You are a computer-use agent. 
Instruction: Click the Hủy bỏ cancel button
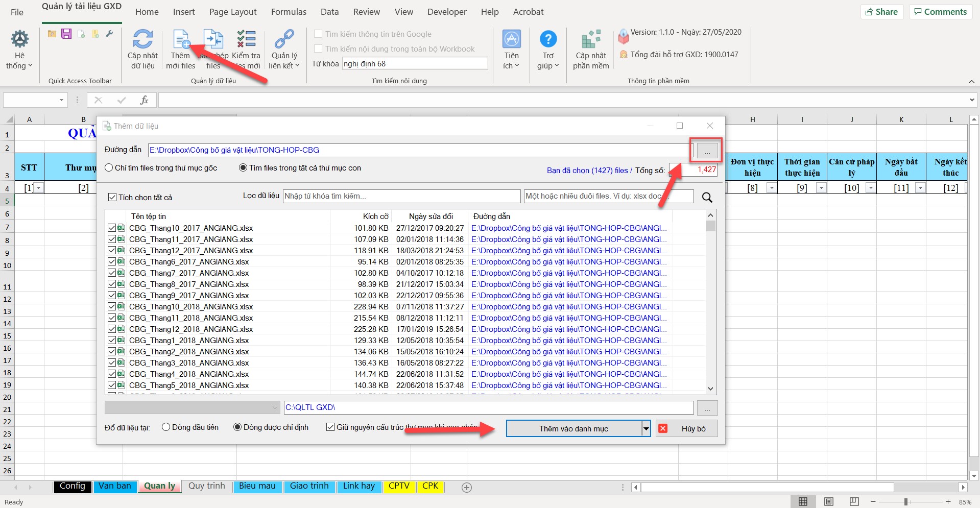point(687,429)
